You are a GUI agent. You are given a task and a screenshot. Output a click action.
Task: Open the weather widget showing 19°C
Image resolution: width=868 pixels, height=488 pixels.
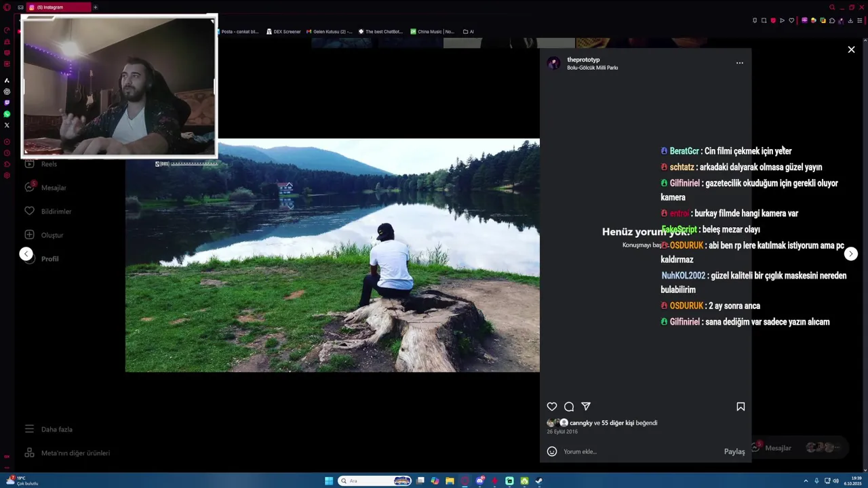tap(22, 481)
